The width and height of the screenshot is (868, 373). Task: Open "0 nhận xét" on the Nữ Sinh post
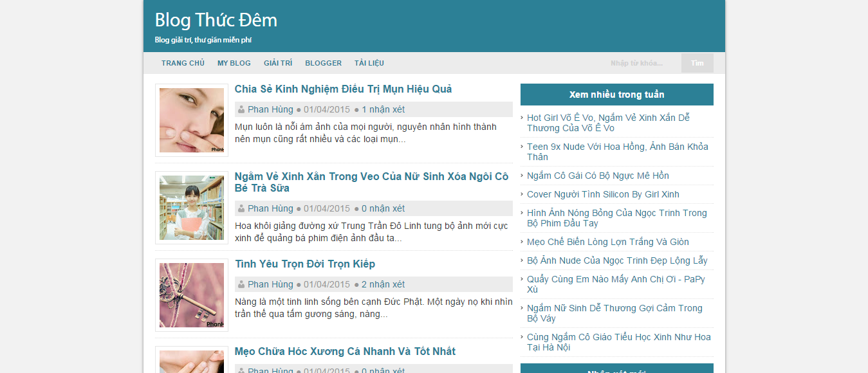click(383, 208)
